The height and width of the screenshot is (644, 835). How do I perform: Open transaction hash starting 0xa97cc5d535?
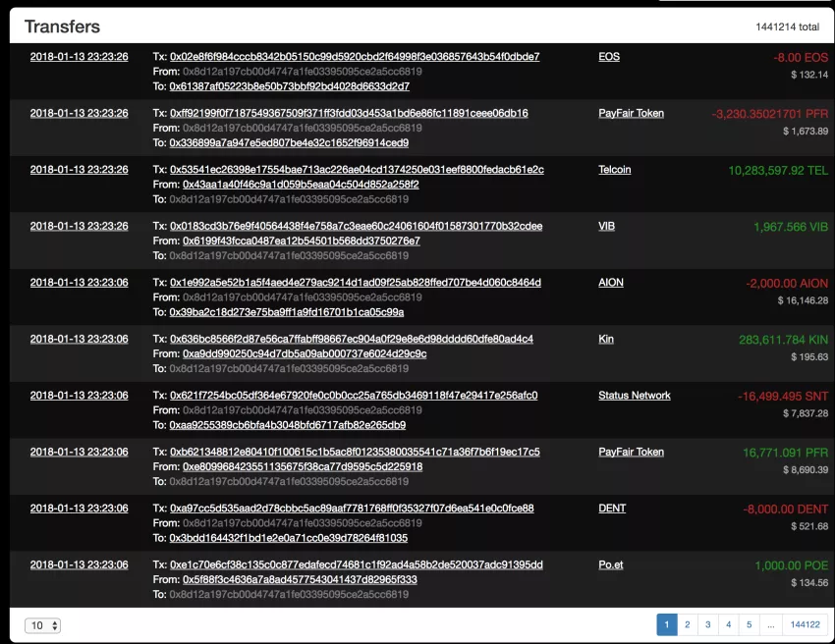point(352,508)
